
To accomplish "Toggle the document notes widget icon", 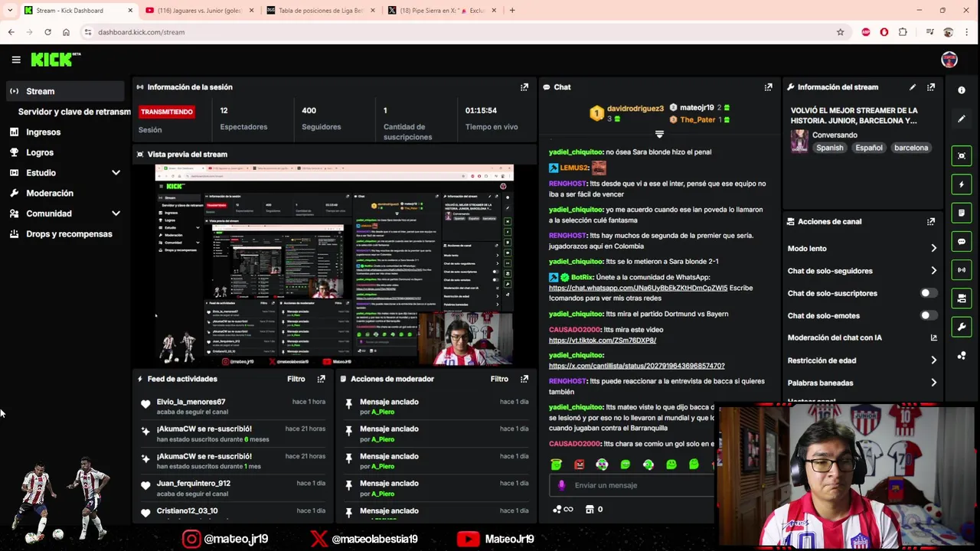I will click(x=962, y=213).
